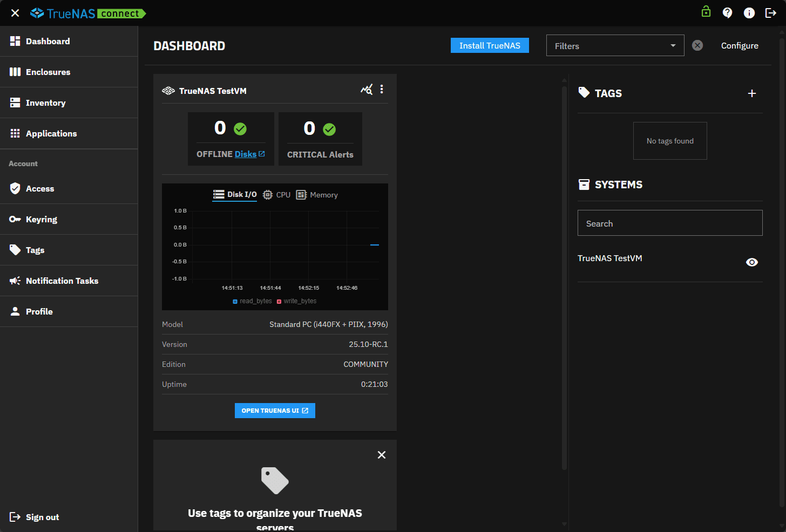Follow the Disks link under OFFLINE
Image resolution: width=786 pixels, height=532 pixels.
(x=249, y=154)
